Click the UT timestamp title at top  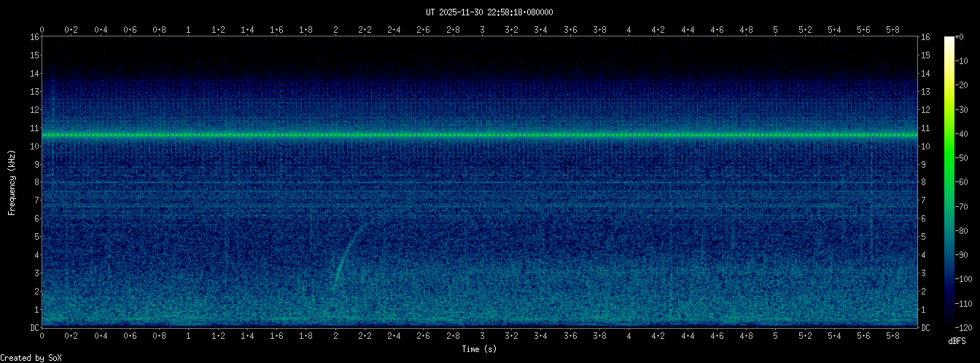[489, 12]
